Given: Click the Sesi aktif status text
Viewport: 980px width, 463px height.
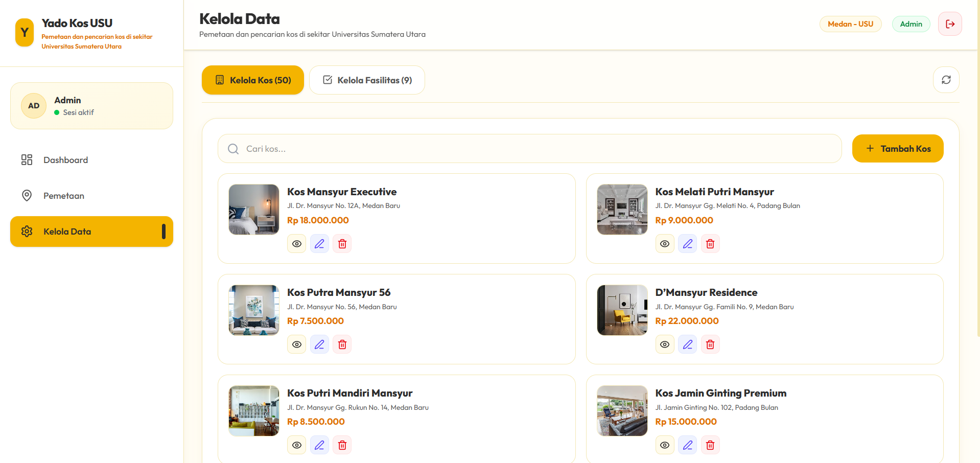Looking at the screenshot, I should coord(78,112).
